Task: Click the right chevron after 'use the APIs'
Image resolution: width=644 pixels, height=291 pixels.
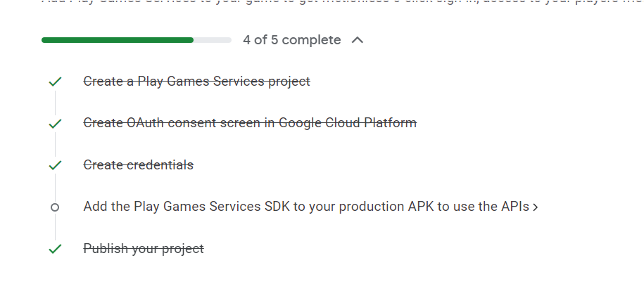Action: click(535, 207)
